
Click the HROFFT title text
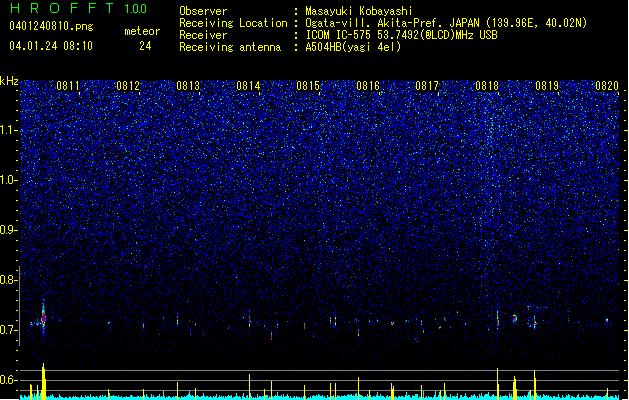click(x=62, y=8)
